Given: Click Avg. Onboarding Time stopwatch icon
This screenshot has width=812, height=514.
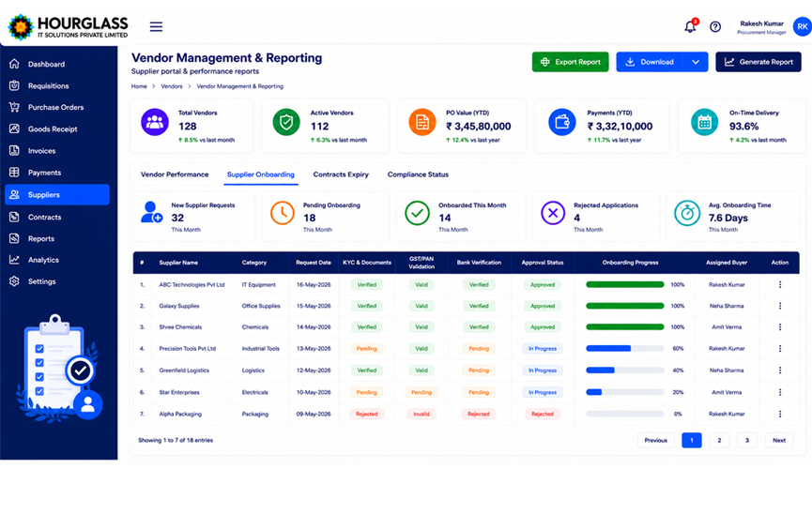Looking at the screenshot, I should coord(687,213).
